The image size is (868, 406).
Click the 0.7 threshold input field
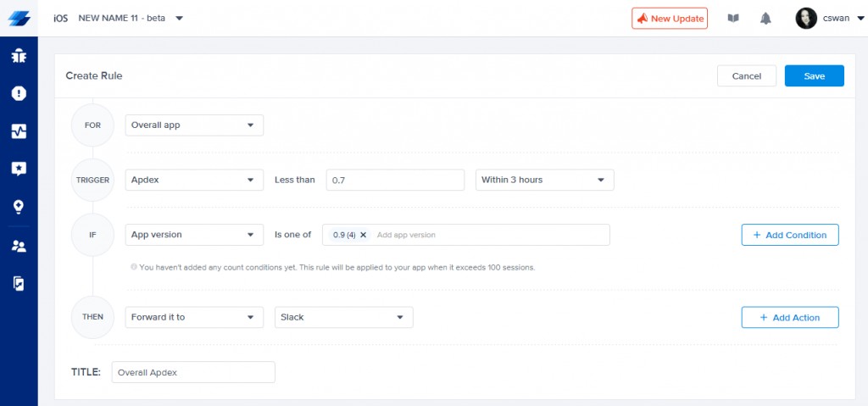click(395, 180)
